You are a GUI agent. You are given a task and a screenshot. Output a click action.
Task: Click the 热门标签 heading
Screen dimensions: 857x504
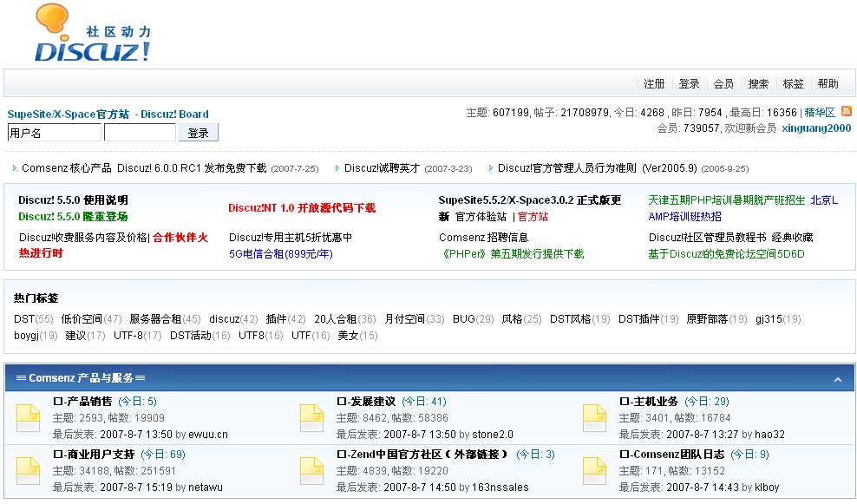click(36, 298)
